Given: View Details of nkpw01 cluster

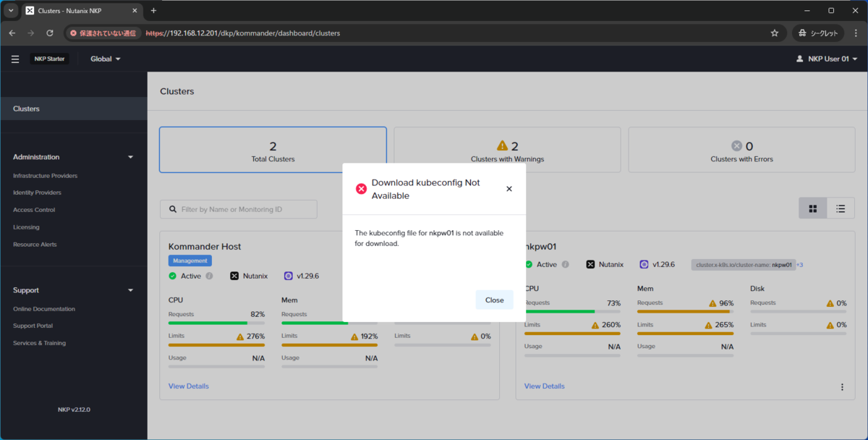Looking at the screenshot, I should [545, 386].
